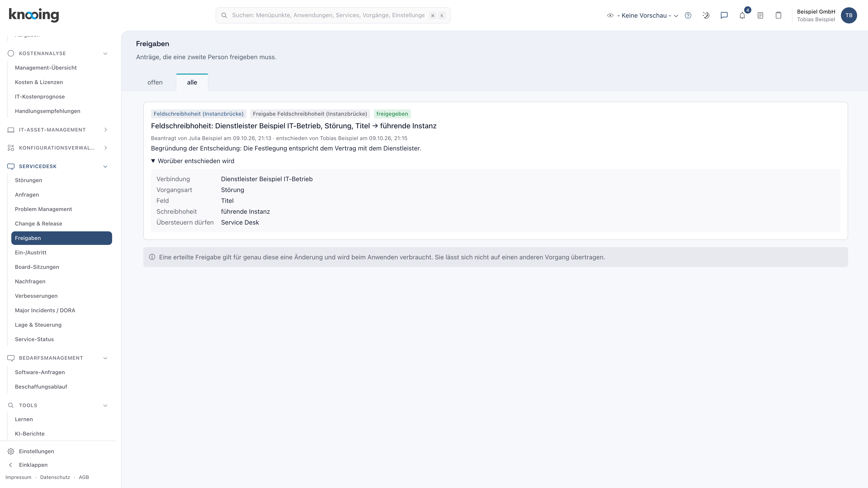Collapse the Kostenanalyse section chevron
868x488 pixels.
pyautogui.click(x=106, y=54)
